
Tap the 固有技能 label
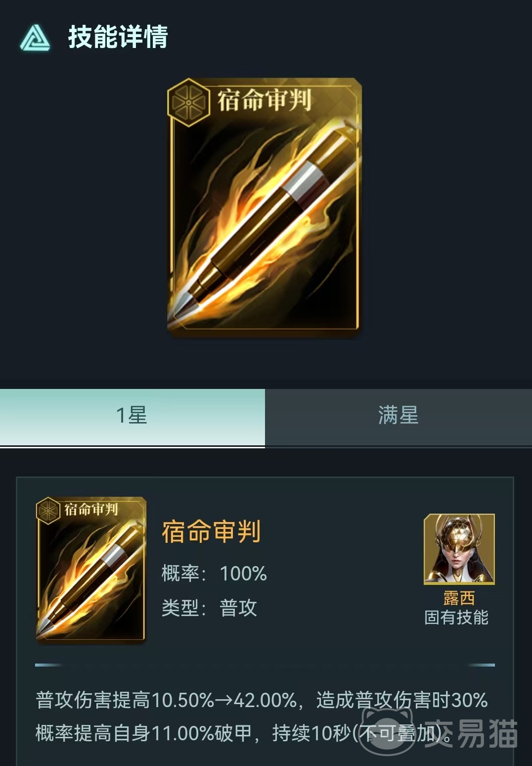(x=456, y=618)
